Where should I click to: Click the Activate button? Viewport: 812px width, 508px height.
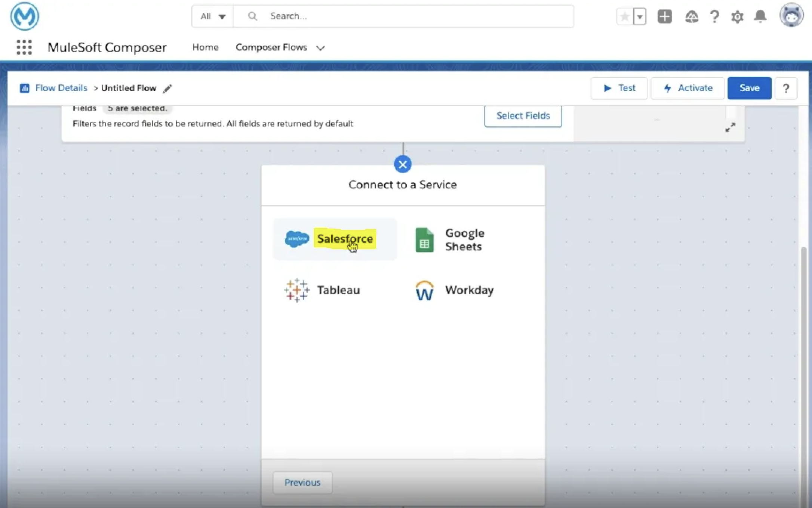687,88
